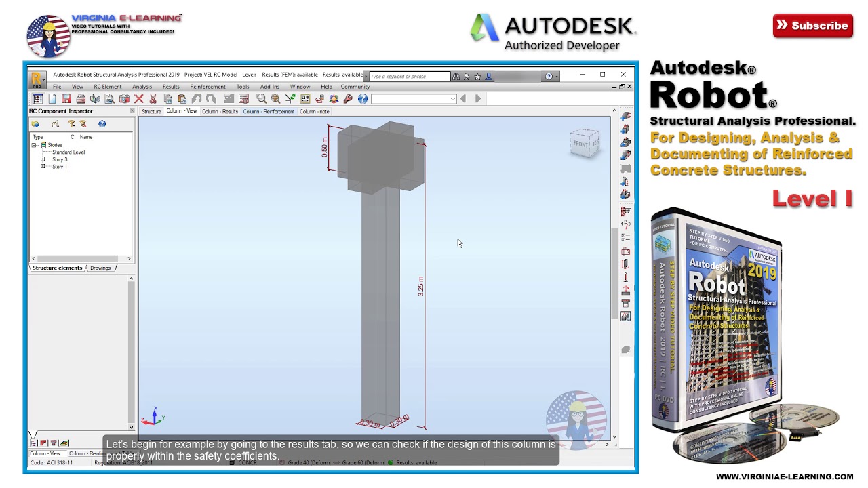
Task: Click the Cut scissors icon
Action: point(153,99)
